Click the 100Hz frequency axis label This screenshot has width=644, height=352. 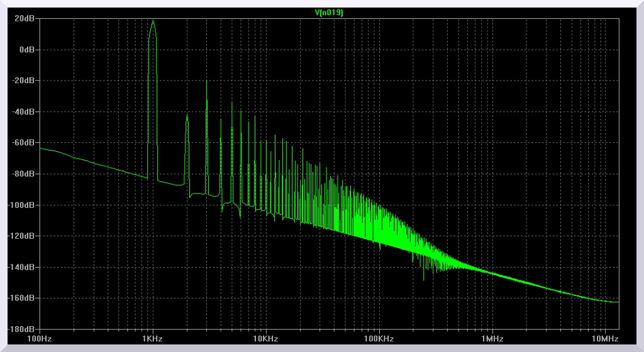click(x=40, y=339)
